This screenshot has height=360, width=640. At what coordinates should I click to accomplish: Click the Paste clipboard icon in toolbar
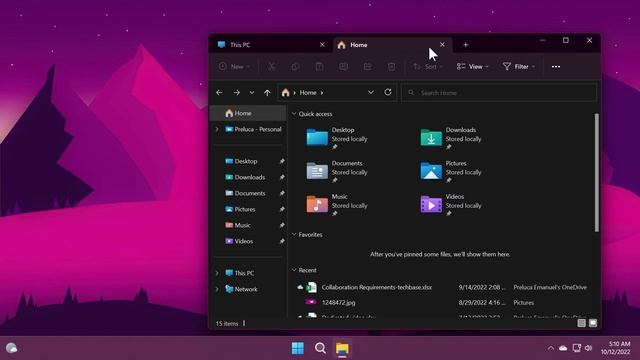320,67
